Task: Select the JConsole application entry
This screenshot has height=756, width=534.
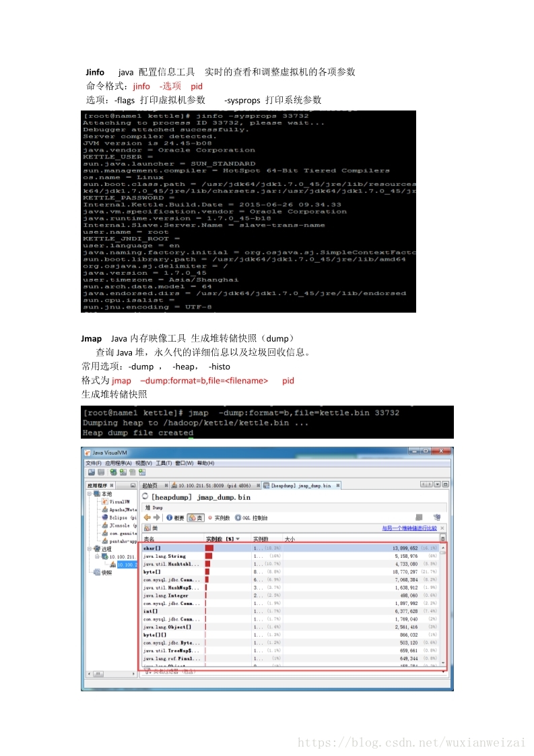Action: pos(119,526)
